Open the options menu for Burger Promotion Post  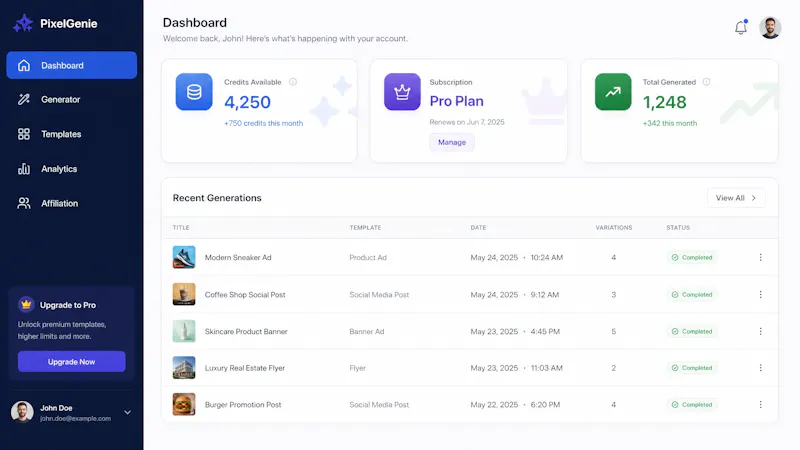coord(760,405)
